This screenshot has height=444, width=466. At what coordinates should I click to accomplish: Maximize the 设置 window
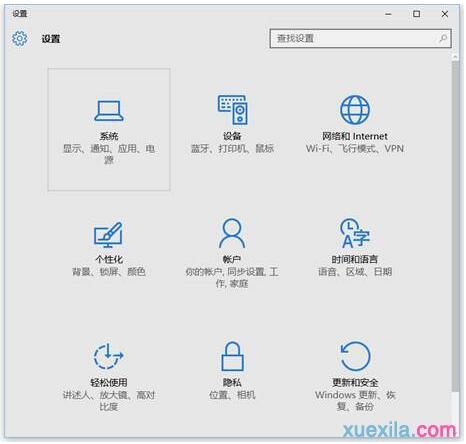point(416,14)
